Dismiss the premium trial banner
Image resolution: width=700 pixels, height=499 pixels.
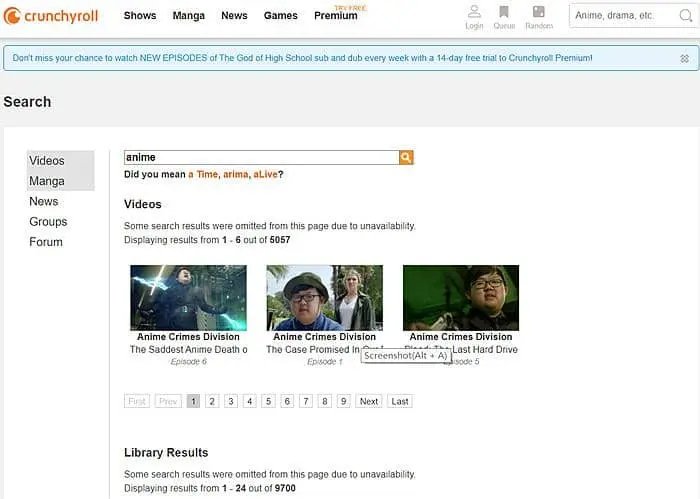coord(684,58)
